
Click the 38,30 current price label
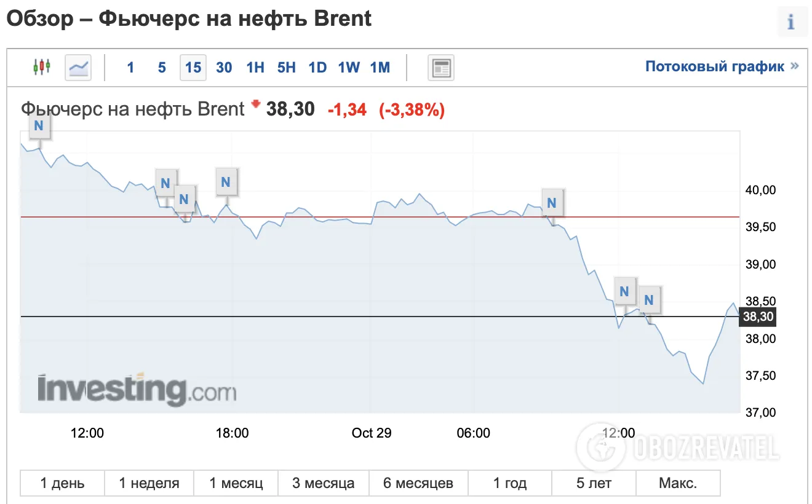pyautogui.click(x=758, y=317)
